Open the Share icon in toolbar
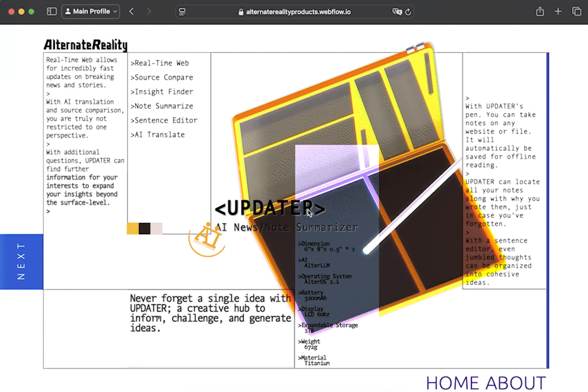This screenshot has height=392, width=588. (540, 11)
